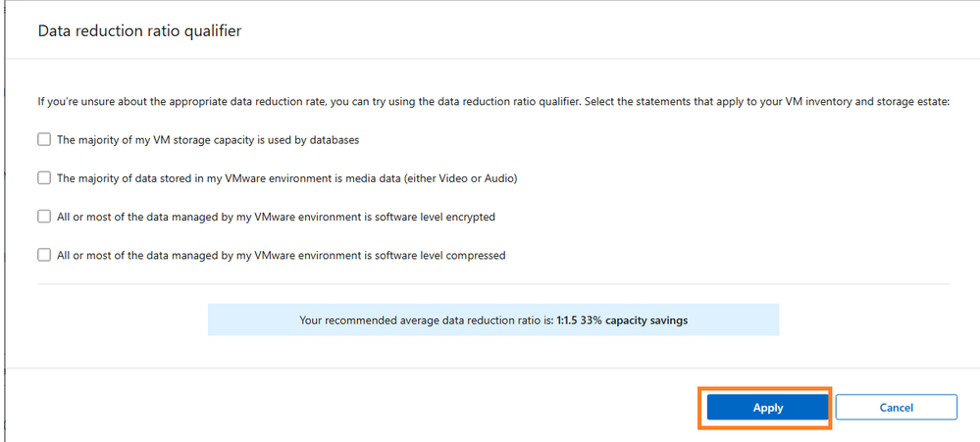The image size is (980, 442).
Task: Click the 'software level compressed' statement label
Action: (281, 255)
